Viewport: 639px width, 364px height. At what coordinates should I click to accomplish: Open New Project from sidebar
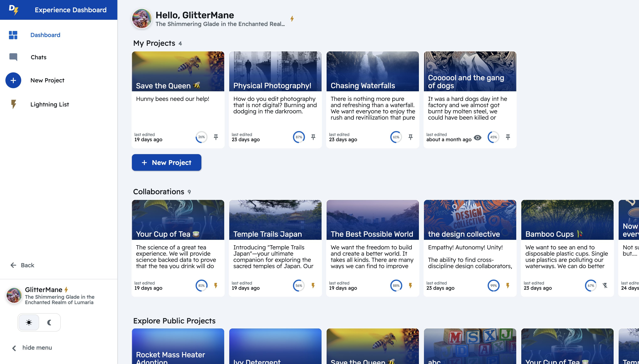point(47,80)
